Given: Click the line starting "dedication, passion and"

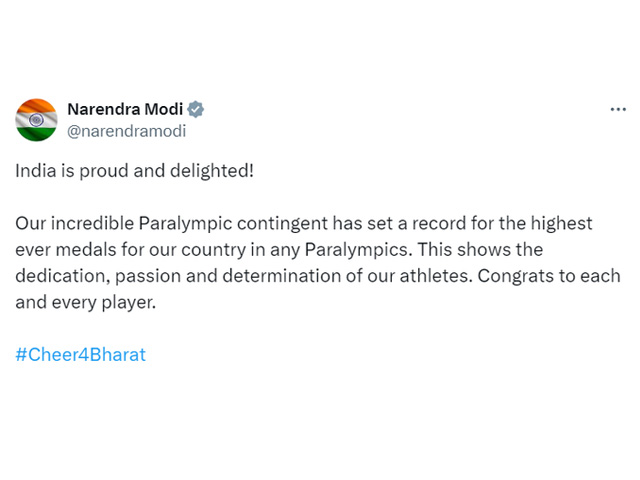Looking at the screenshot, I should click(318, 276).
